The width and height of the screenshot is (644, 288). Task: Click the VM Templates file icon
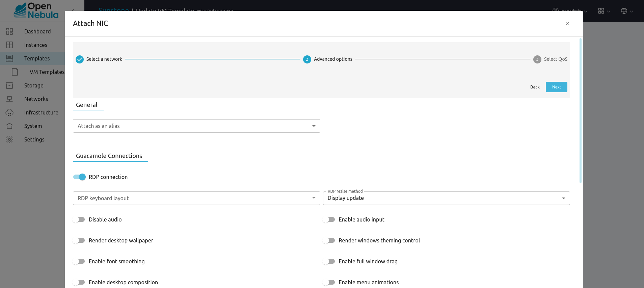tap(15, 72)
